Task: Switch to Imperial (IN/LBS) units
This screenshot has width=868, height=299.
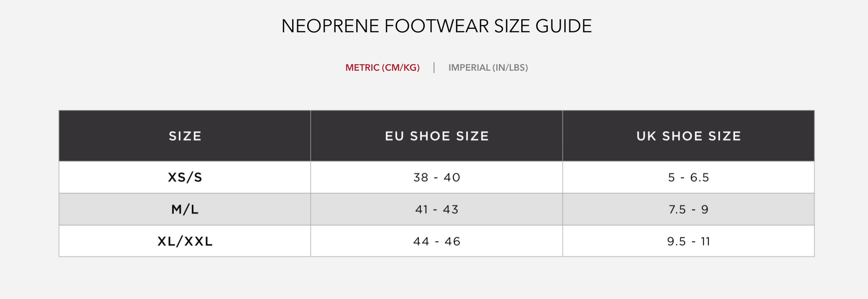Action: (488, 68)
